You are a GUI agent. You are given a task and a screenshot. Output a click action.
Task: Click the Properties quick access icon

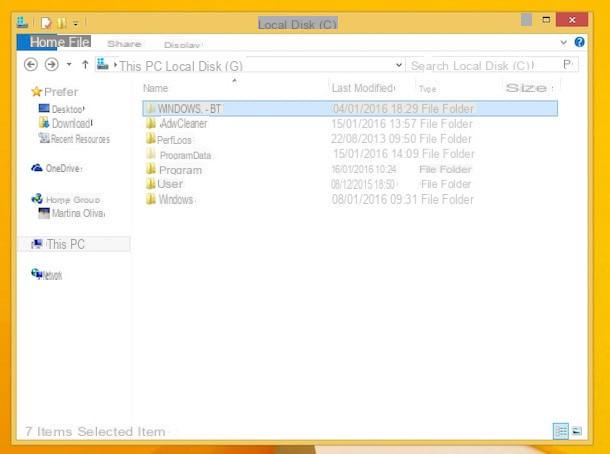[46, 23]
